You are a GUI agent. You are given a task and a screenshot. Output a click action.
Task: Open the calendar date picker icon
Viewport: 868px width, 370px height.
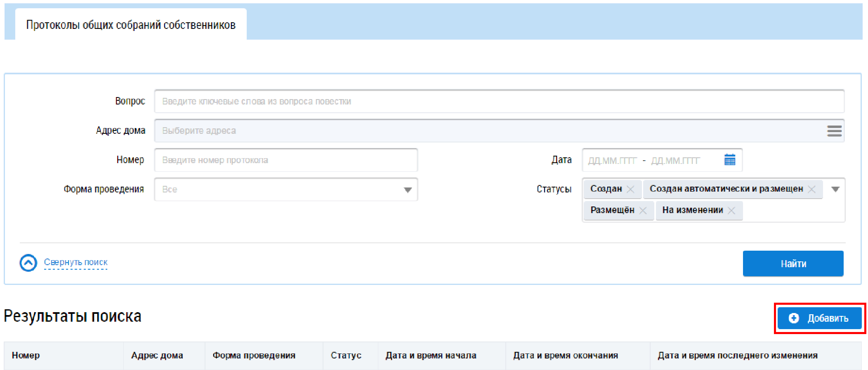pos(729,160)
